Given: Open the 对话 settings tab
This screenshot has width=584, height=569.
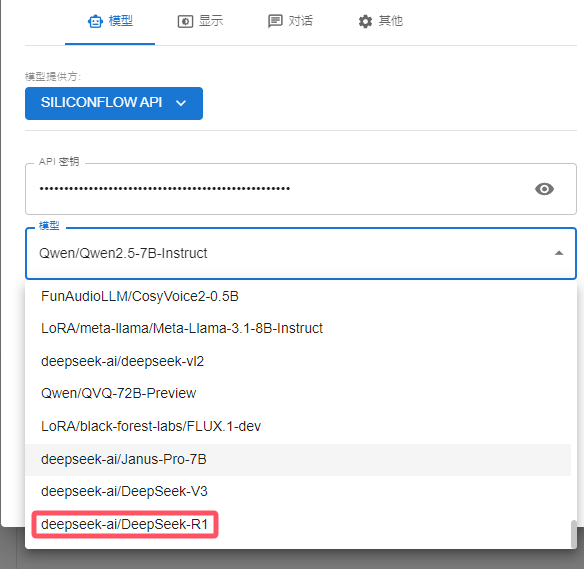Looking at the screenshot, I should [290, 21].
